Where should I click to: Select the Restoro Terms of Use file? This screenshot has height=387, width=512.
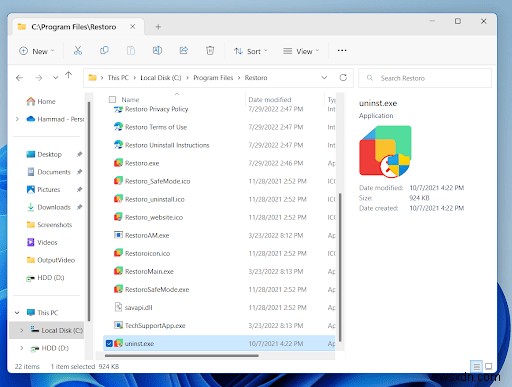pyautogui.click(x=156, y=127)
